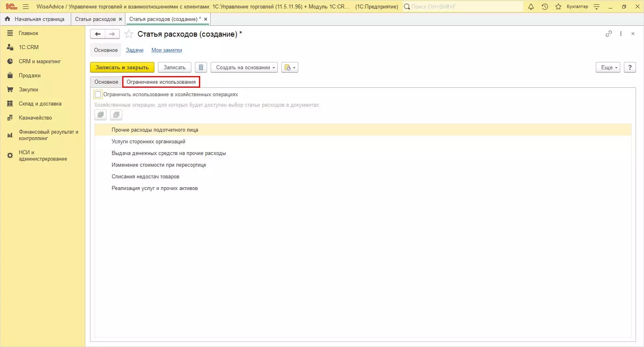The width and height of the screenshot is (644, 347).
Task: Copy link to this object icon
Action: (609, 34)
